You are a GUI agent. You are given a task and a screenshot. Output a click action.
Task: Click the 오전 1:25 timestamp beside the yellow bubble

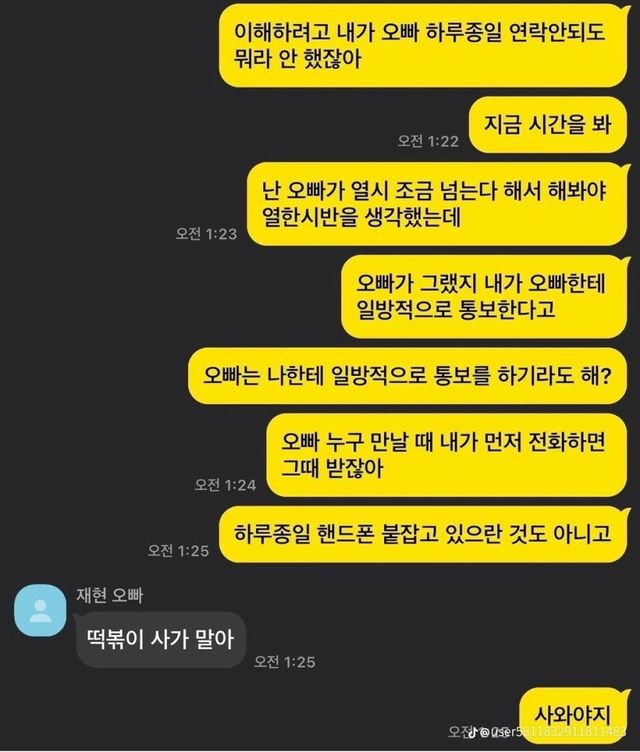coord(178,551)
